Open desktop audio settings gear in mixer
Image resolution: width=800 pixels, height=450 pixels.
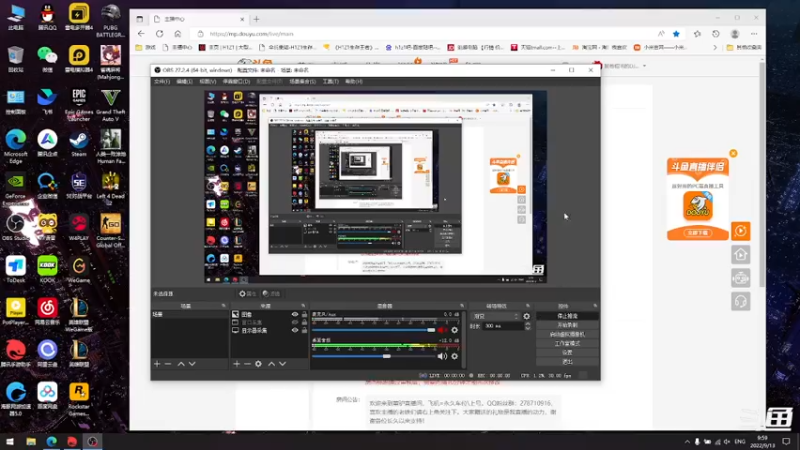pos(454,356)
